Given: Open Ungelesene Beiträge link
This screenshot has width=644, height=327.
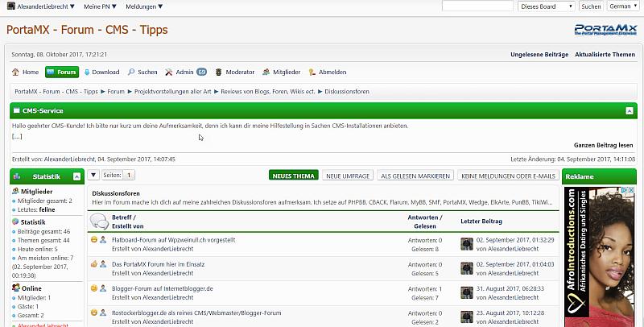Looking at the screenshot, I should pyautogui.click(x=539, y=54).
